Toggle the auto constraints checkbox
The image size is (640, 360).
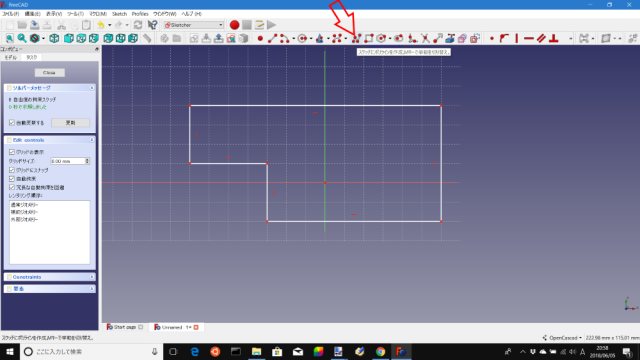point(12,179)
